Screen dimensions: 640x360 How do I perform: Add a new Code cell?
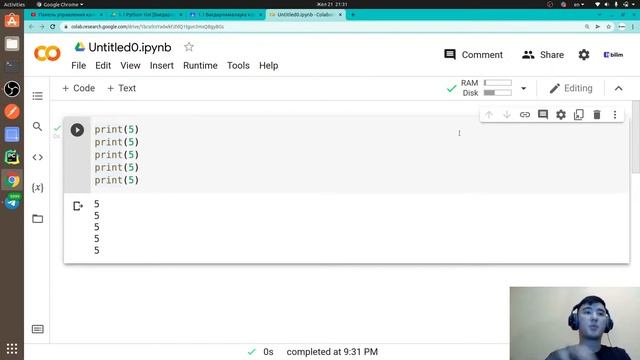click(x=78, y=88)
